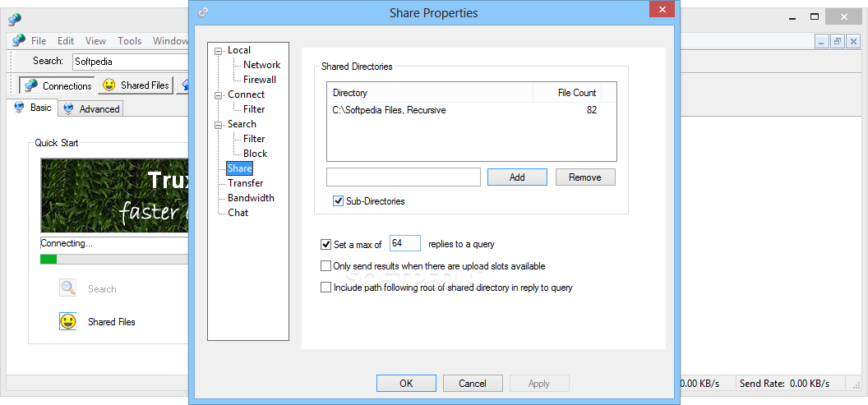Screen dimensions: 868x405
Task: Click the file count value 82
Action: (591, 110)
